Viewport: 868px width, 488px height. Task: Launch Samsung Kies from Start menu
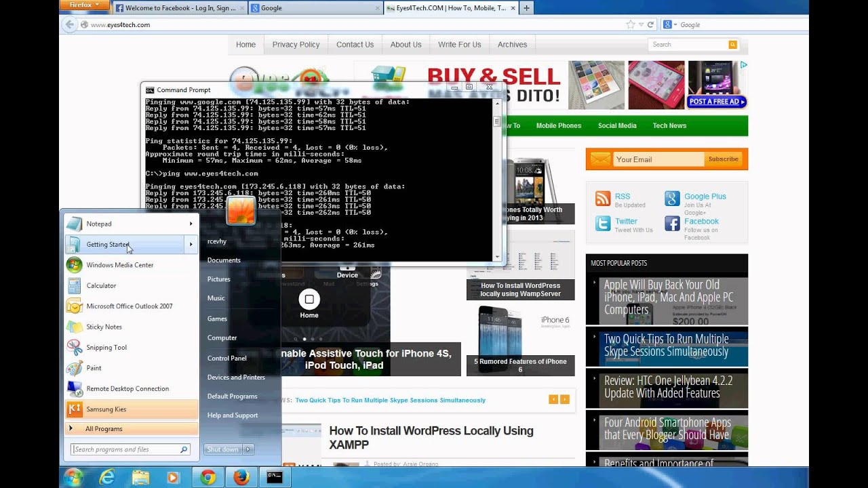(132, 409)
